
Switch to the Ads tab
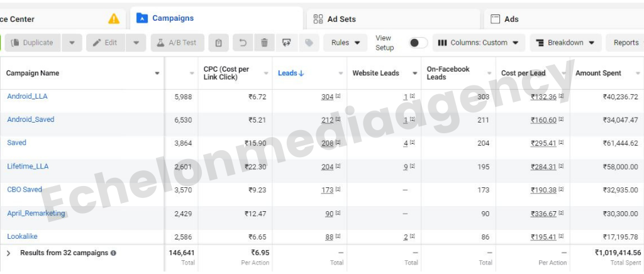(563, 19)
